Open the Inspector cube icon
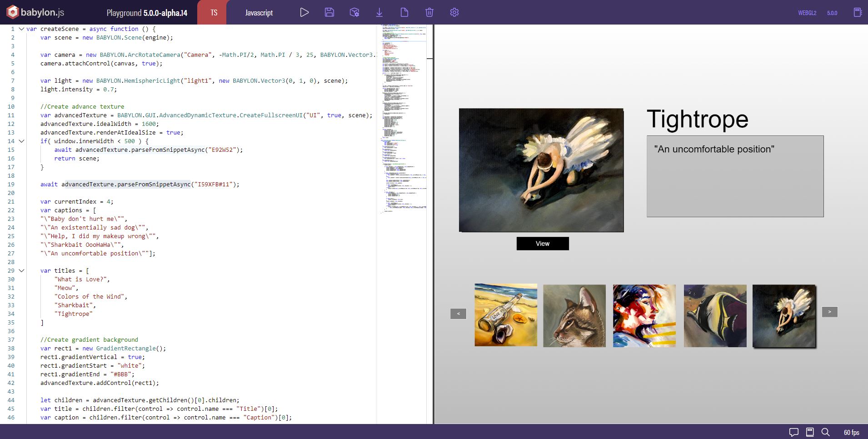Screen dimensions: 868x439 (354, 12)
